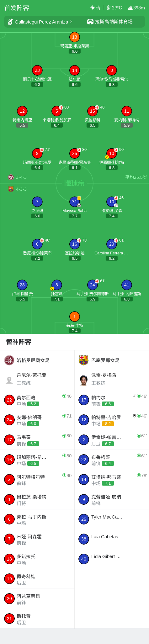Screen dimensions: 149x644
Task: Open goalkeeper number 13 玛丽亚-米拉莱斯
Action: [x=75, y=37]
